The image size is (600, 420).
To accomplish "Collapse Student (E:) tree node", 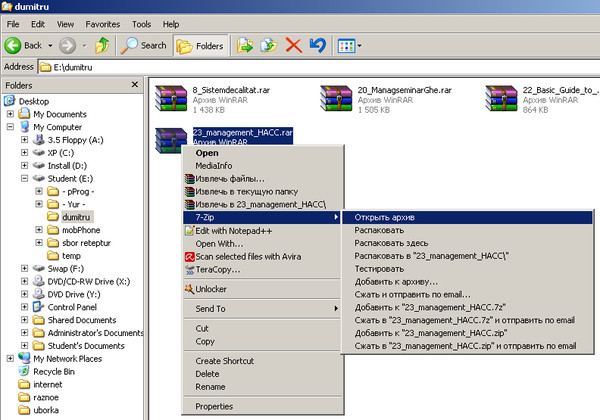I will (x=24, y=178).
